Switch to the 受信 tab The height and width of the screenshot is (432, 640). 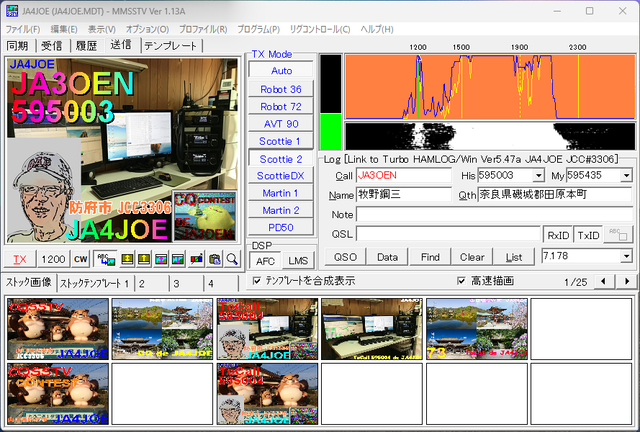tap(52, 45)
